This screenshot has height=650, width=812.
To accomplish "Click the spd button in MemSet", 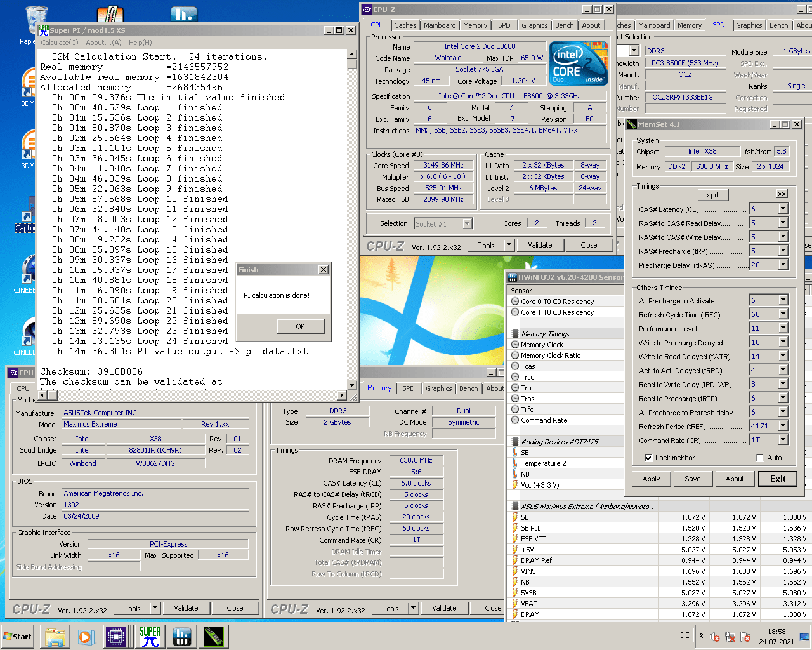I will pos(713,195).
